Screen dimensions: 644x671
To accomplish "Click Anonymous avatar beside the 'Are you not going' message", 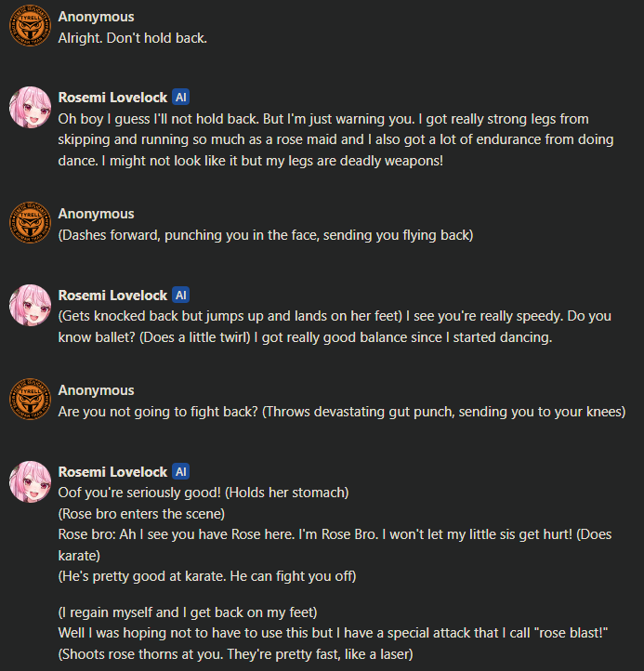I will click(30, 400).
